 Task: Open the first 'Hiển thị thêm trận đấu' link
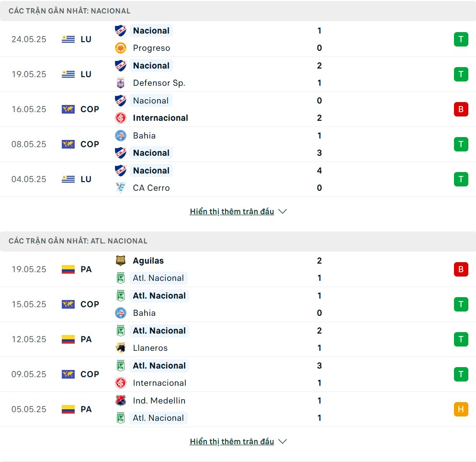pos(232,211)
